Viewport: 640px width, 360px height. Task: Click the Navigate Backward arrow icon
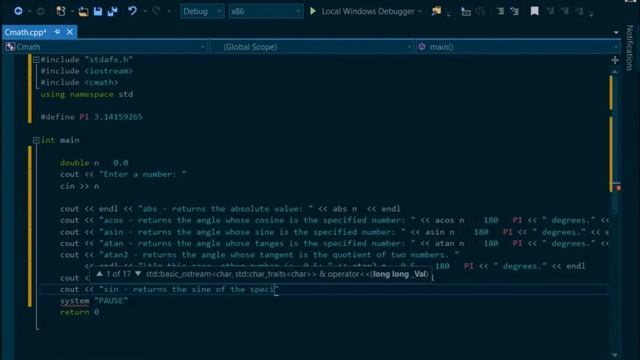(x=18, y=11)
